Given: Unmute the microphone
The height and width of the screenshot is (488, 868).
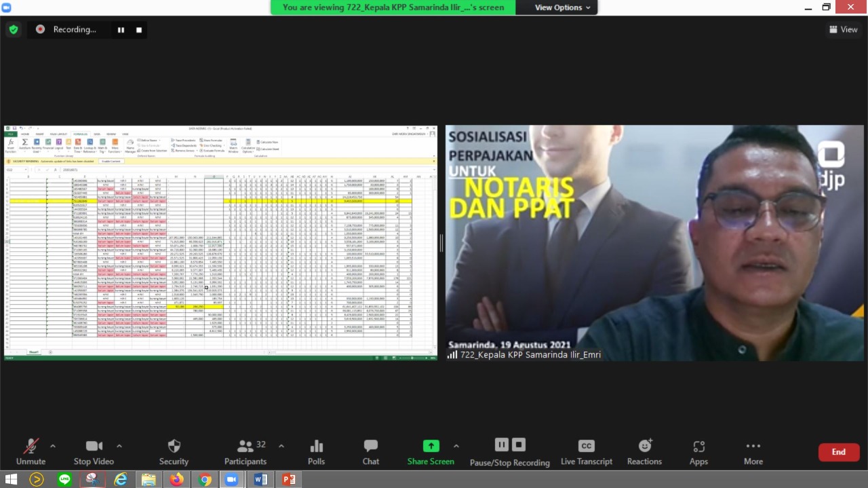Looking at the screenshot, I should (x=31, y=452).
